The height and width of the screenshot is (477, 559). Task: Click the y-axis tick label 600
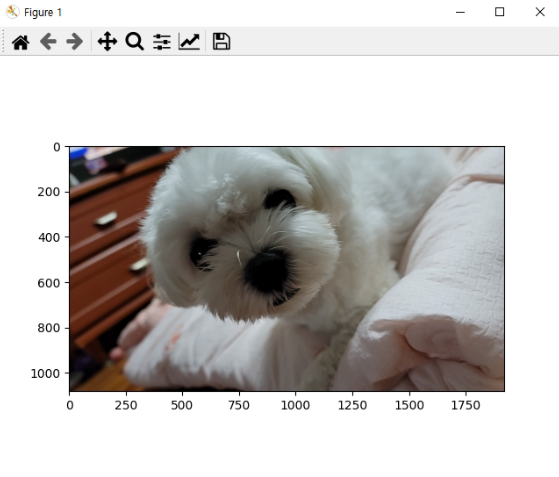[49, 283]
